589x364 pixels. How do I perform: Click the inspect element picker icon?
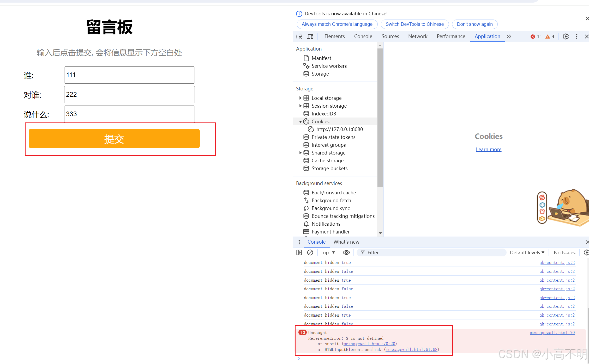pyautogui.click(x=299, y=36)
